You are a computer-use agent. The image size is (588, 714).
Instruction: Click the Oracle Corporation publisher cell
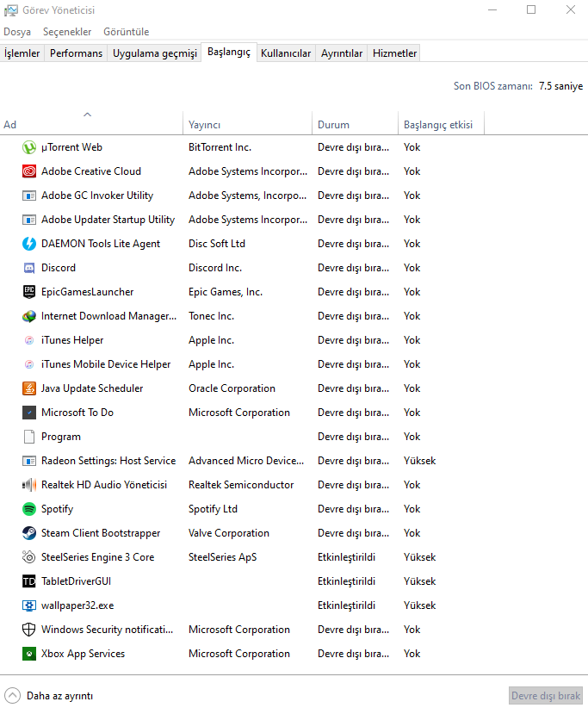[x=232, y=388]
